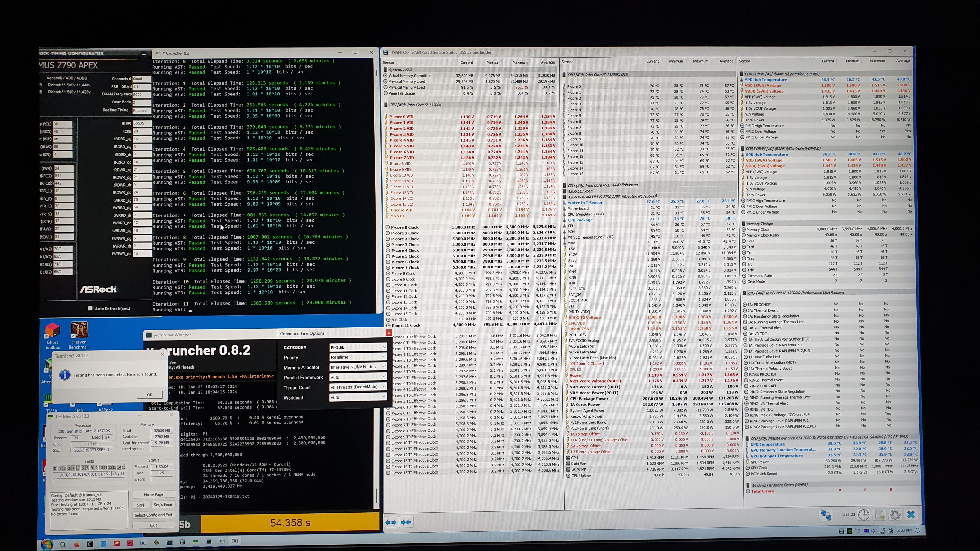Click Serj's Email button
Screen dimensions: 980x551
(x=163, y=505)
